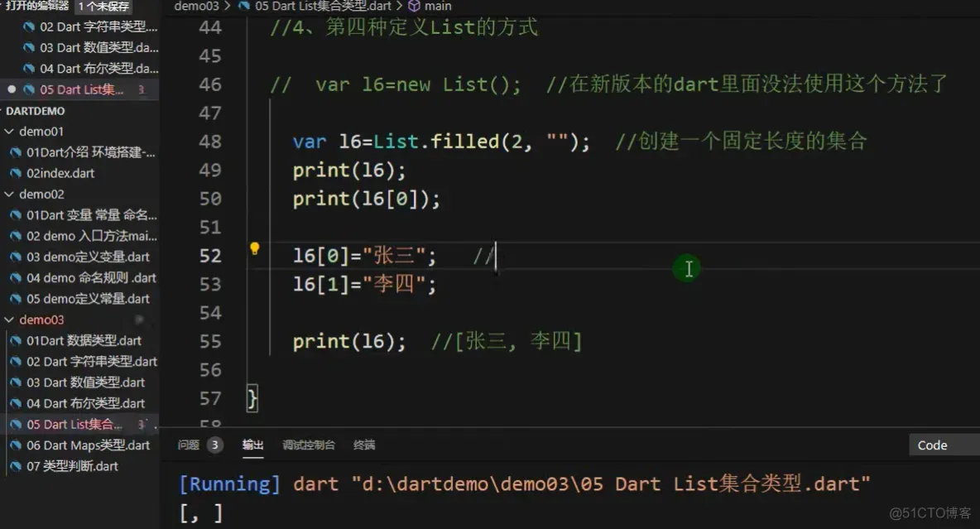Screen dimensions: 980x529
Task: Click the lightbulb quick-fix icon on line 52
Action: (254, 248)
